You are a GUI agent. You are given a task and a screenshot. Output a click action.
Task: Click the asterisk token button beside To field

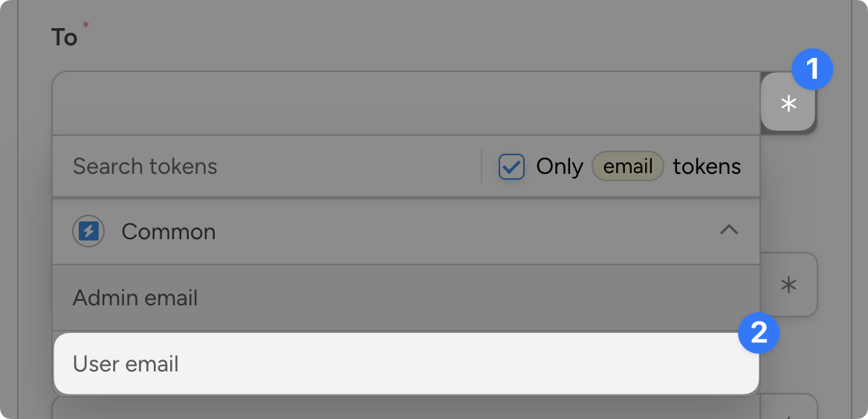point(788,103)
